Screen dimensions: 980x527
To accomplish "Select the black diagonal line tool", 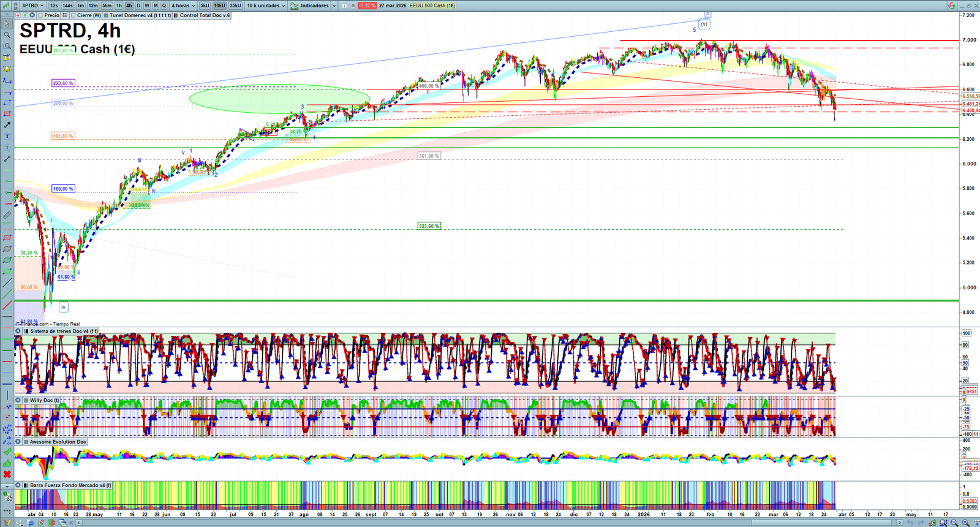I will pos(7,282).
